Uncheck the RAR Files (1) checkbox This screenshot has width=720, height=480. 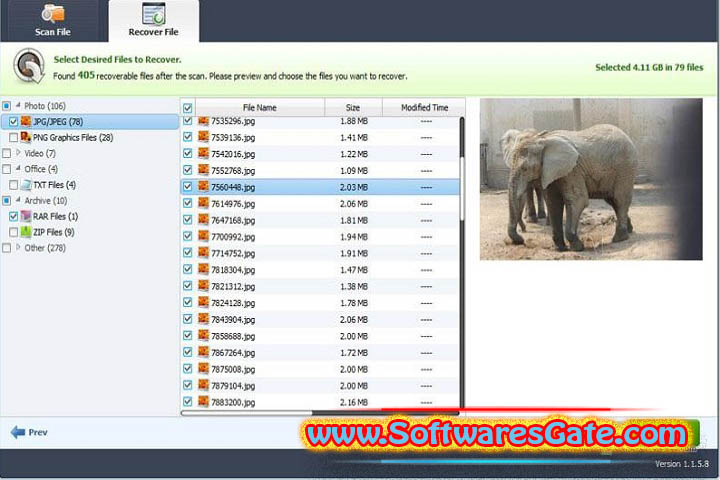coord(13,216)
